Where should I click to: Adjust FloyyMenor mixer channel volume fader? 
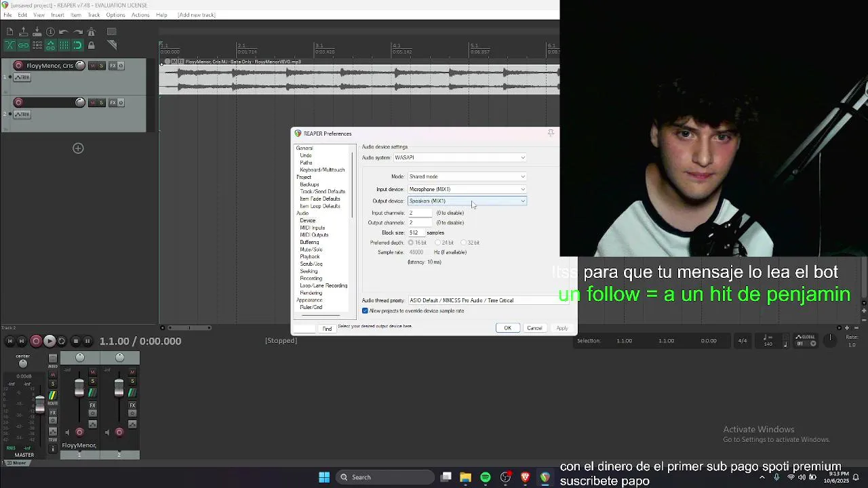pos(79,388)
